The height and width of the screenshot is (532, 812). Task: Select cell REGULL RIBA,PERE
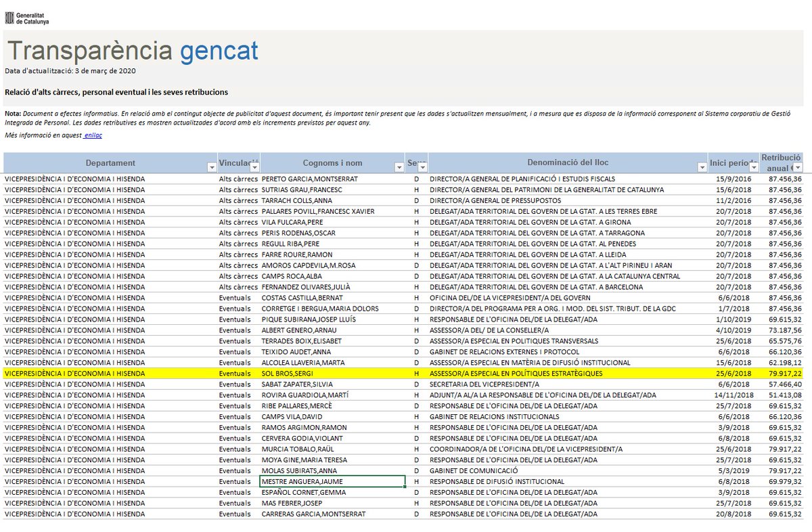333,244
